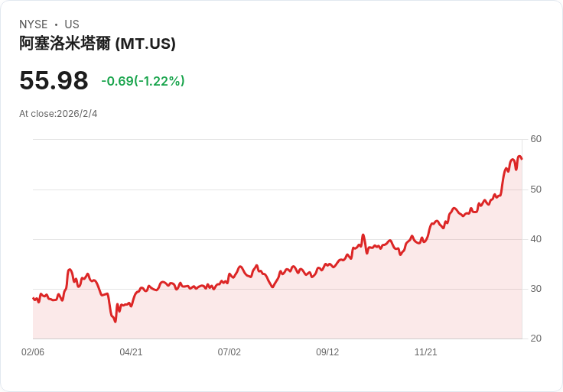Click the stock name 阿塞洛米塔爾 (MT.US)

click(x=97, y=44)
